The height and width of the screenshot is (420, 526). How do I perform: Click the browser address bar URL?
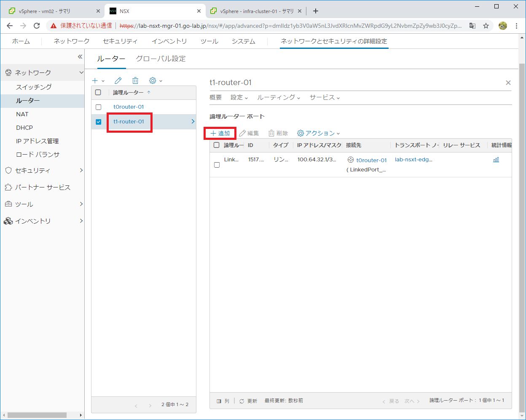click(x=290, y=26)
